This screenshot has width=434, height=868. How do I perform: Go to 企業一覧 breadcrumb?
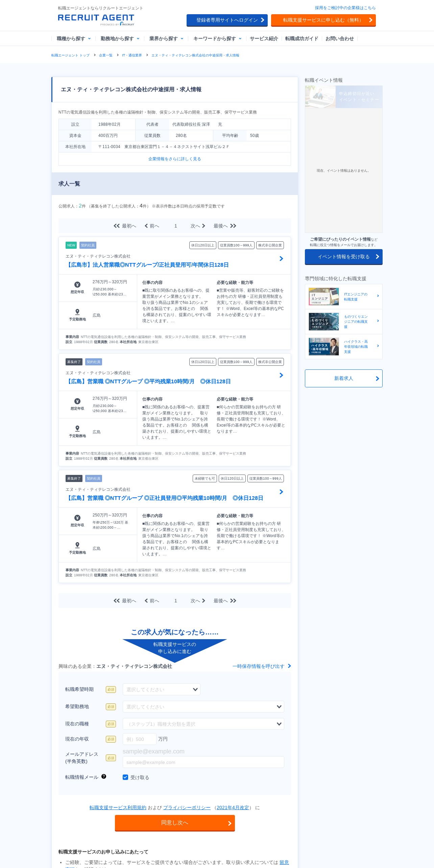coord(106,55)
